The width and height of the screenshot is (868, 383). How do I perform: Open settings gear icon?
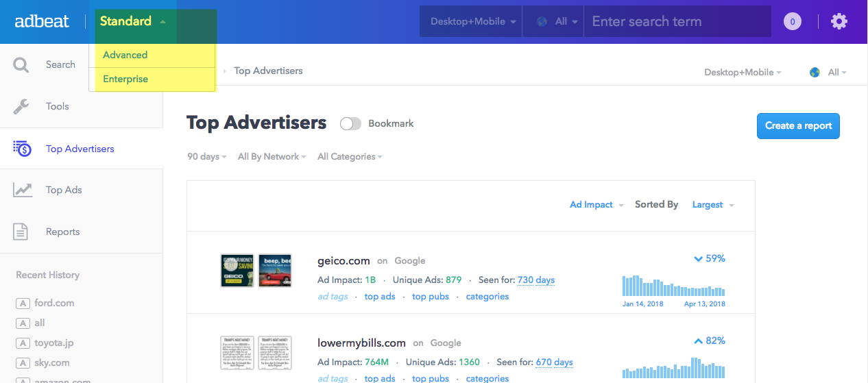click(839, 21)
